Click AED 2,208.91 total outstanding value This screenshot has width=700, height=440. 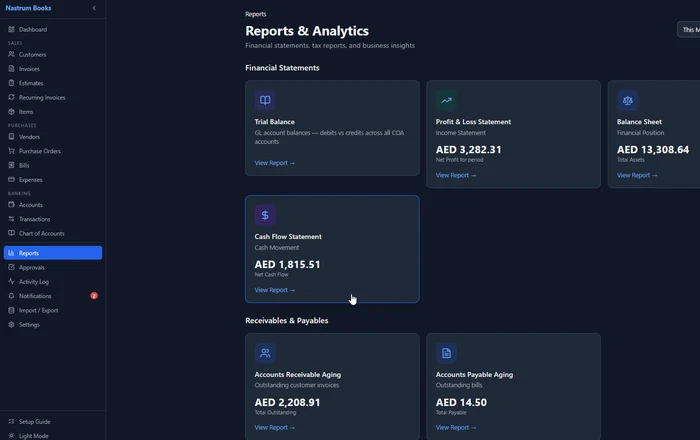288,403
